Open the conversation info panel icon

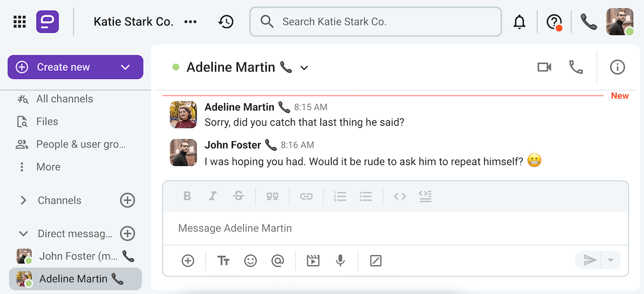coord(618,67)
